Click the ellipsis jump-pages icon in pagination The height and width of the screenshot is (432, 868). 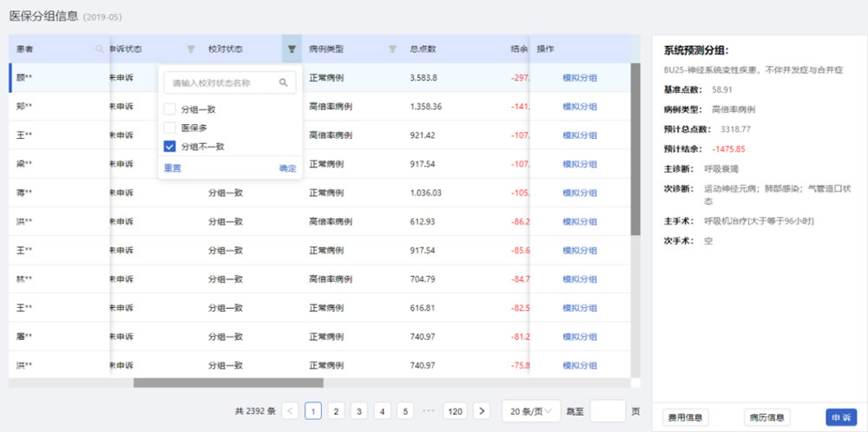429,411
